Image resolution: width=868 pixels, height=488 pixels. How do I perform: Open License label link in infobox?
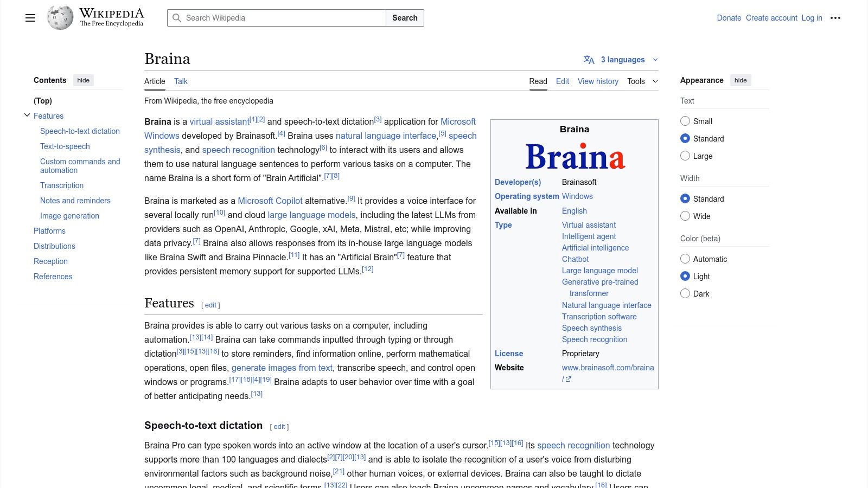pos(509,354)
